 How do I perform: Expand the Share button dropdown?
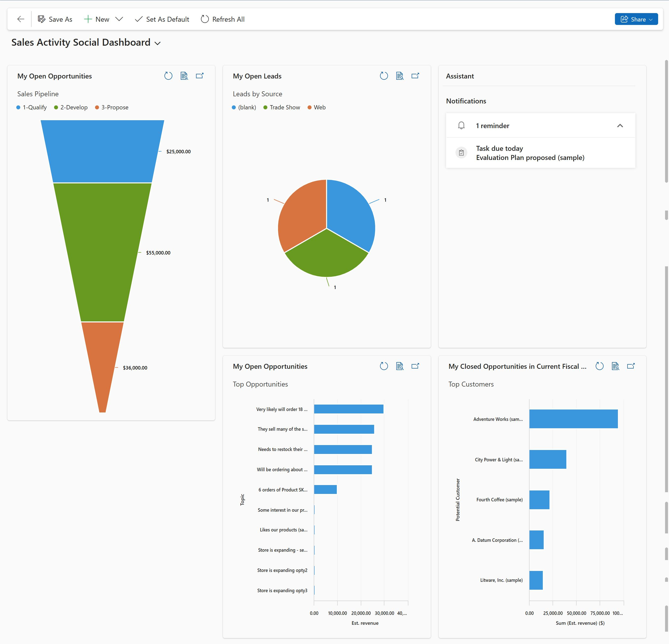653,19
